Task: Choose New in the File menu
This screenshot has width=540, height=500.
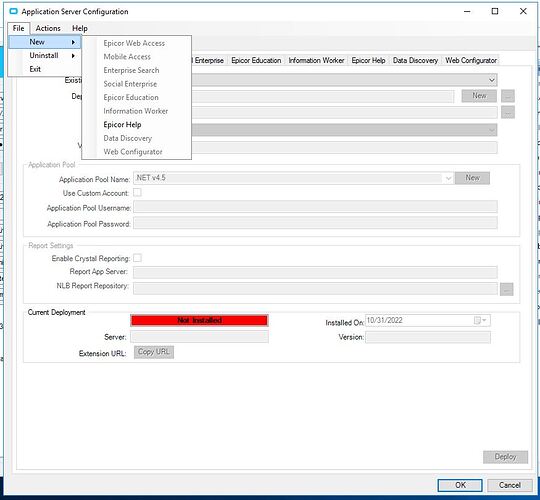Action: point(45,42)
